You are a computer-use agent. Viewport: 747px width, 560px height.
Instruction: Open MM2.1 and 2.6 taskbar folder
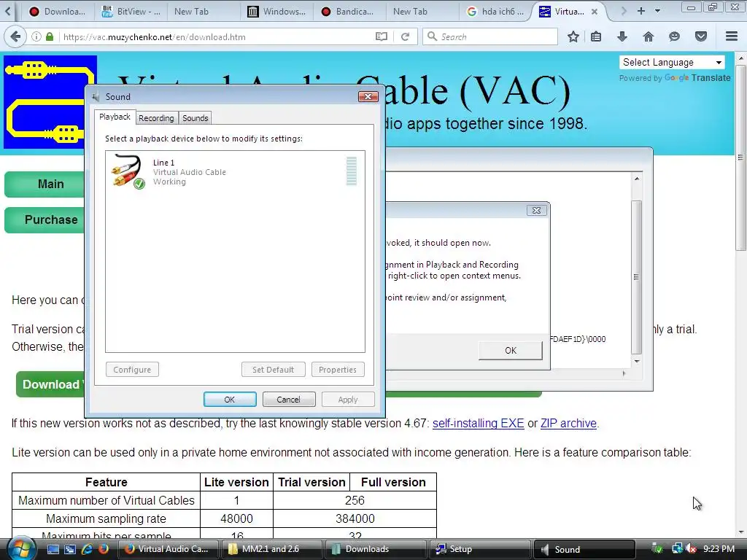(x=271, y=549)
